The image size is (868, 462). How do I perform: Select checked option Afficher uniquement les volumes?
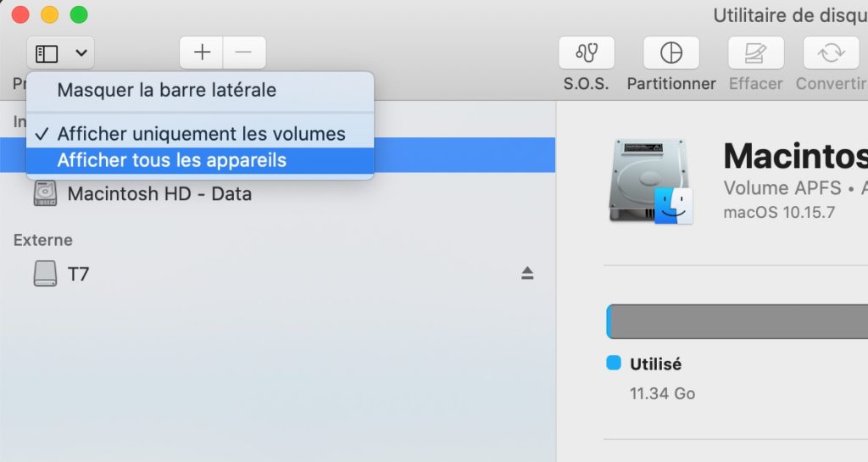[200, 134]
